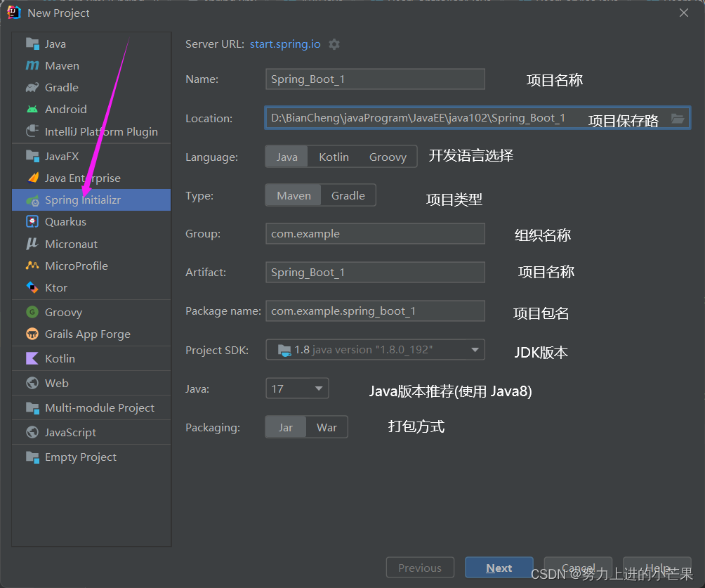Click the Micronaut mu icon
The width and height of the screenshot is (705, 588).
32,244
